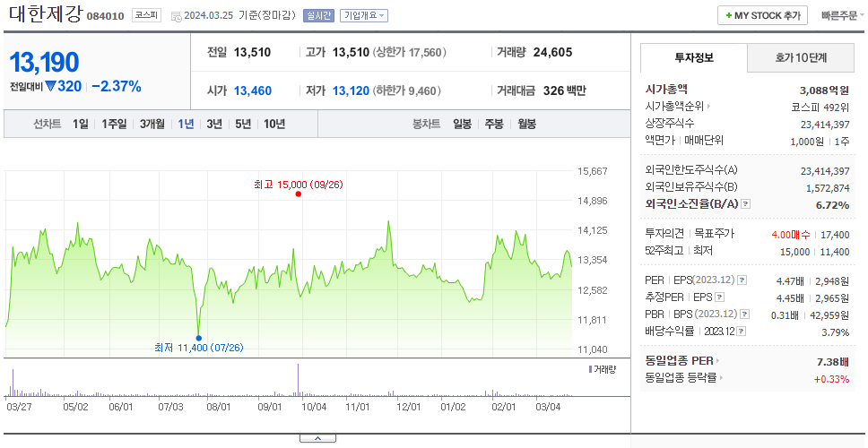Click the 거래량 legend in volume chart
This screenshot has height=448, width=868.
pos(603,369)
